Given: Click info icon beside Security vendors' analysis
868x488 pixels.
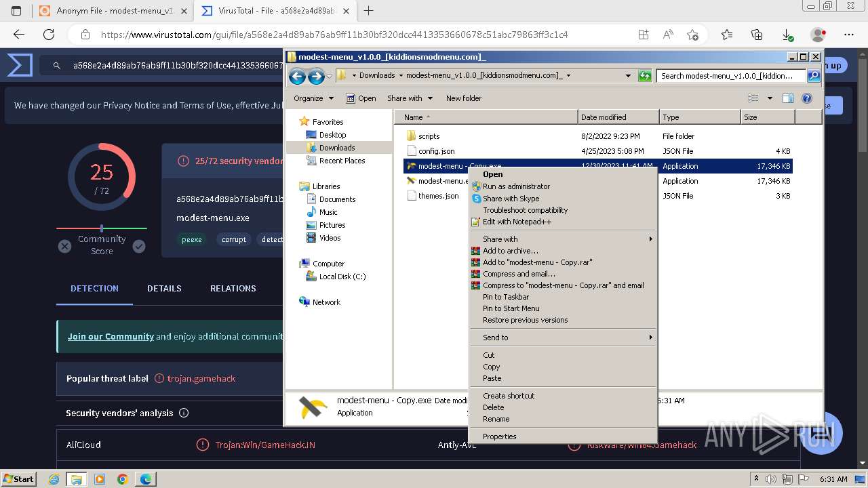Looking at the screenshot, I should 183,413.
